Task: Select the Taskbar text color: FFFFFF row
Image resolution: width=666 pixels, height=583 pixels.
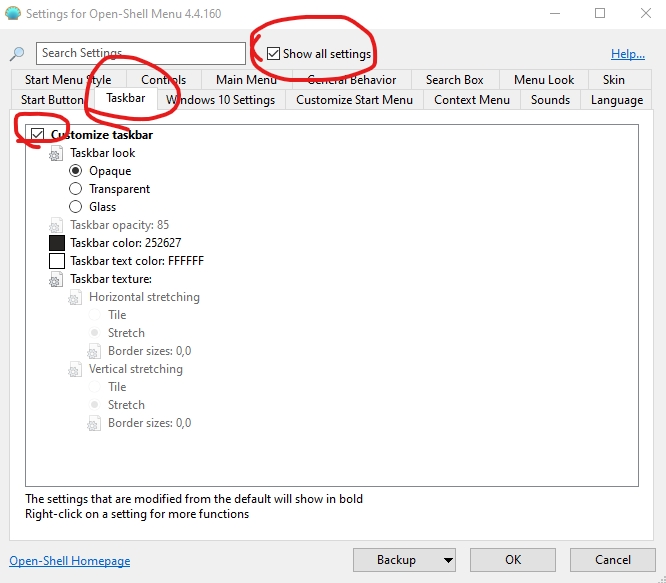Action: 137,261
